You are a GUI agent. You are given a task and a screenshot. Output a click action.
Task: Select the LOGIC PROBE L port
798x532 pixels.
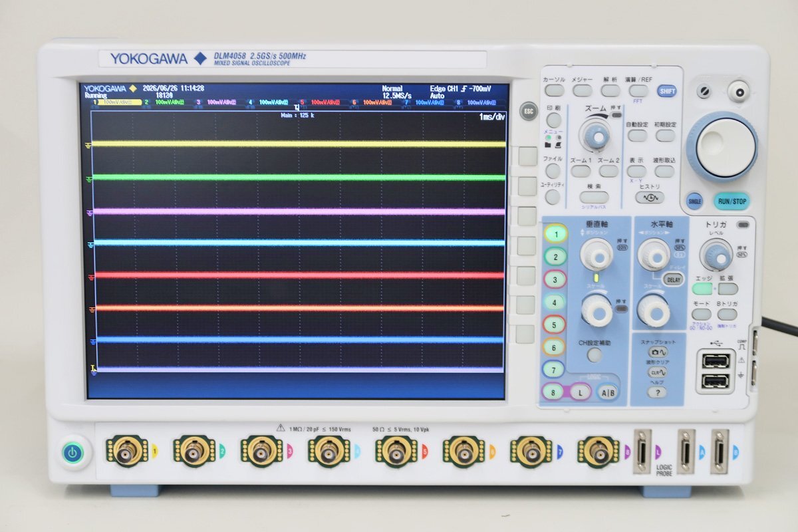pyautogui.click(x=641, y=452)
